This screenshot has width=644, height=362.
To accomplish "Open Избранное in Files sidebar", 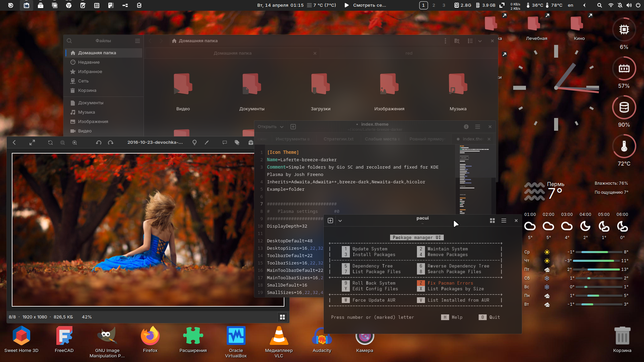I will 90,71.
